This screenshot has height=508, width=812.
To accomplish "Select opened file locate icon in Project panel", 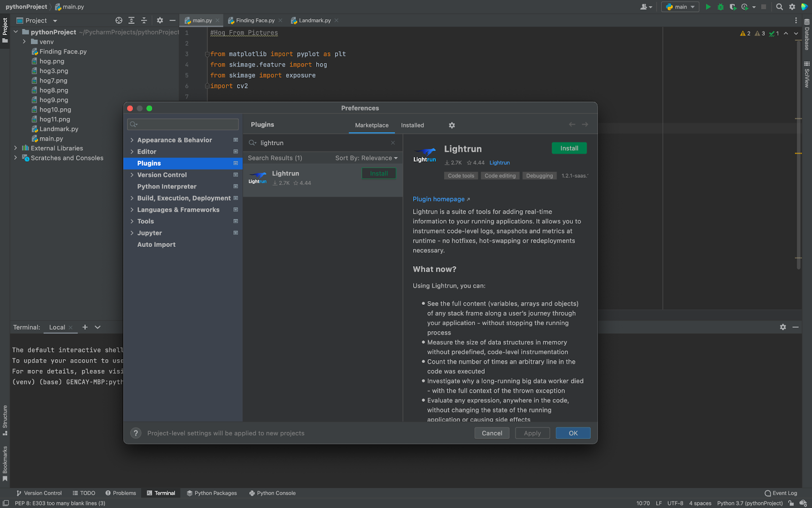I will pos(119,20).
